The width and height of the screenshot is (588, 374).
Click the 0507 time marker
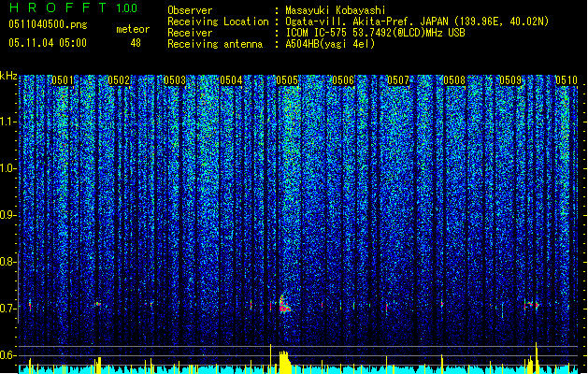point(398,80)
